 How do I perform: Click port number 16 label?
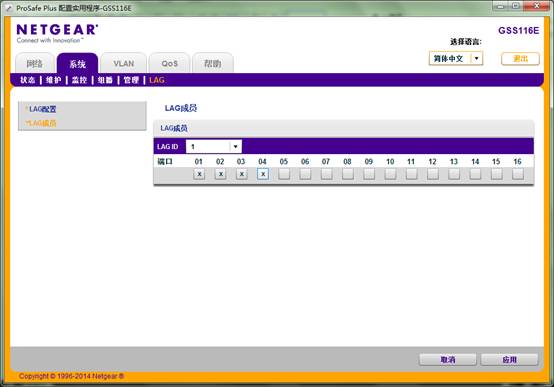517,162
